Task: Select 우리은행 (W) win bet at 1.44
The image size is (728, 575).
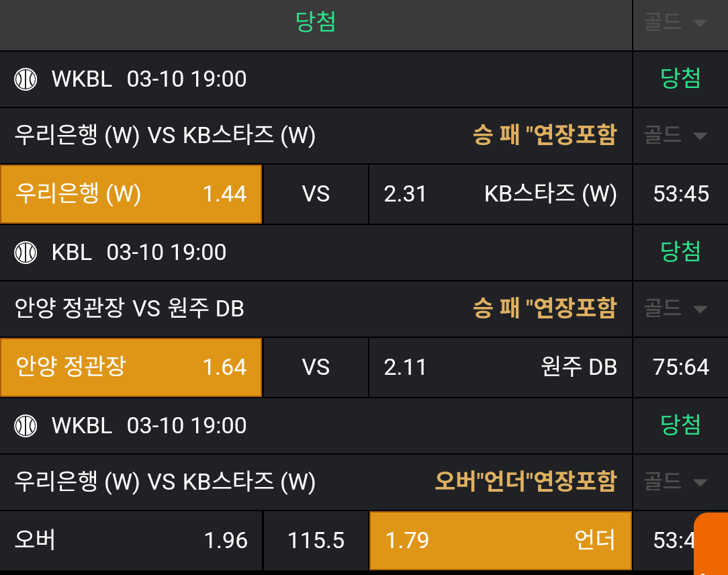Action: tap(131, 194)
